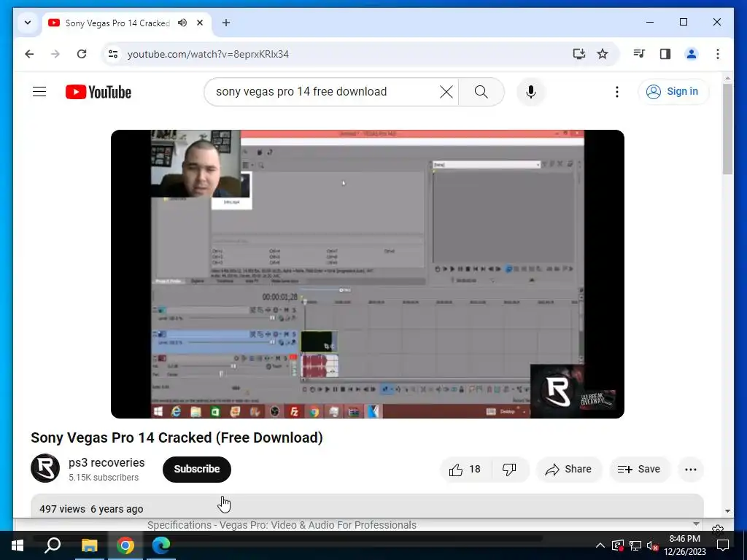Open the ps3 recoveries channel name
The image size is (747, 560).
107,462
